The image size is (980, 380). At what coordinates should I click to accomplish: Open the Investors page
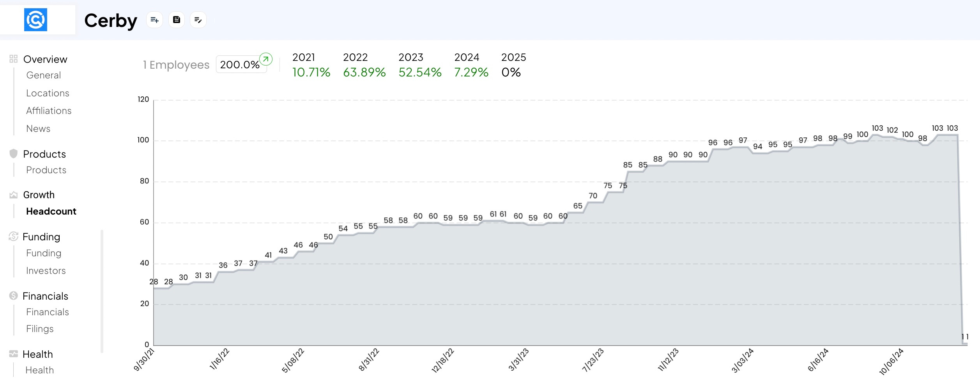click(x=46, y=271)
